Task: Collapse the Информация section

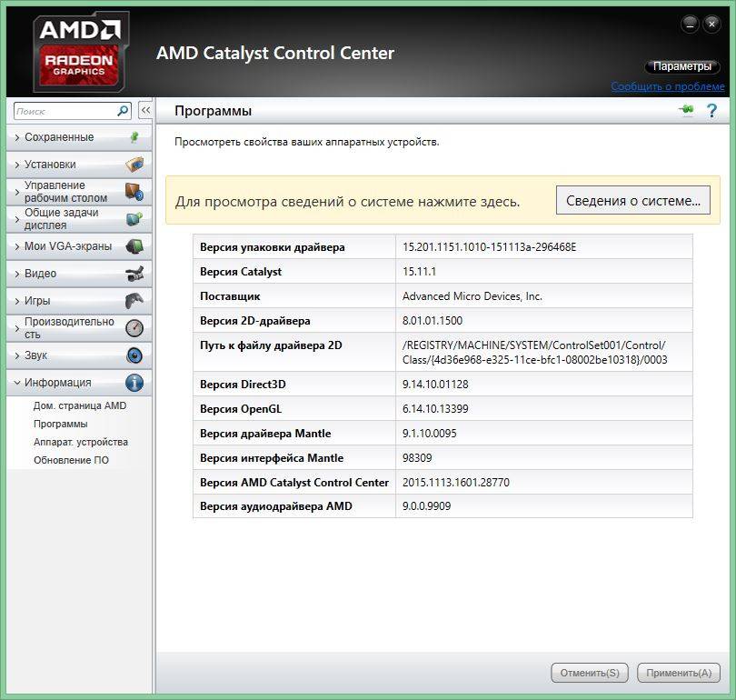Action: (x=79, y=383)
